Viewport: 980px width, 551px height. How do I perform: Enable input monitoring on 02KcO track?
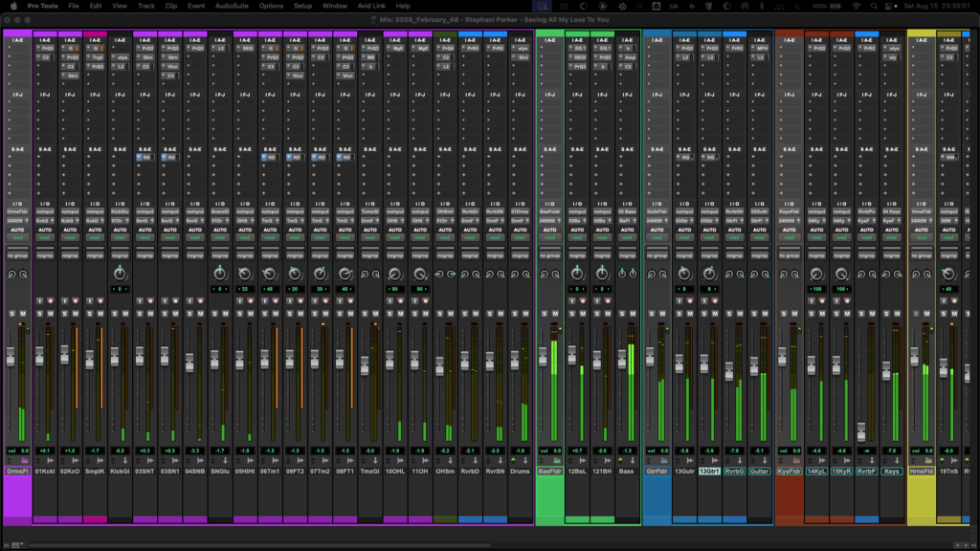tap(65, 301)
